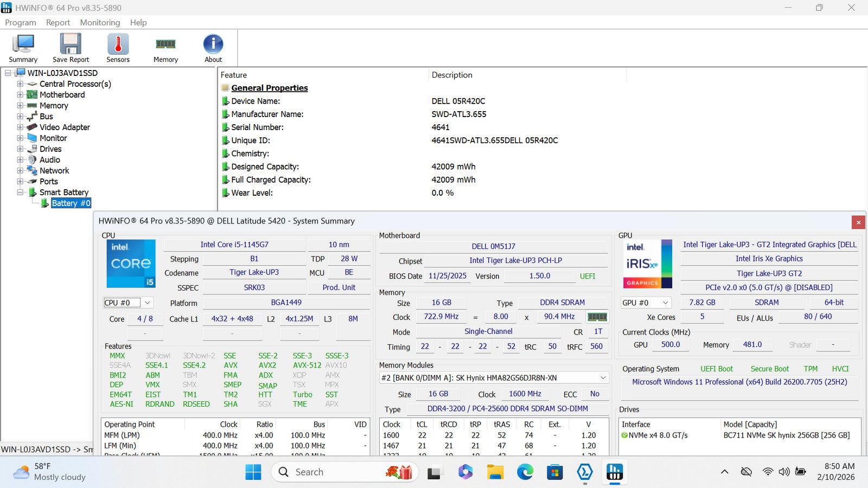
Task: Close the System Summary window
Action: (858, 222)
